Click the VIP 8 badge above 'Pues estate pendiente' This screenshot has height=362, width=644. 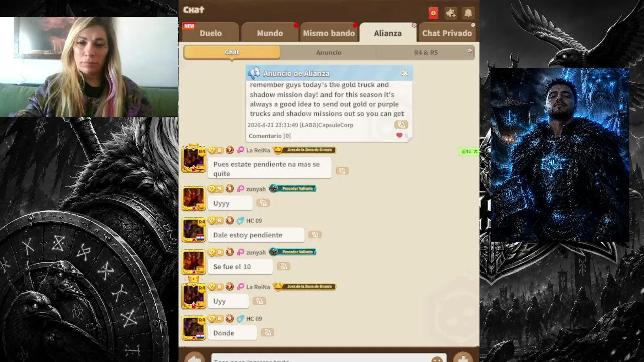pyautogui.click(x=215, y=150)
